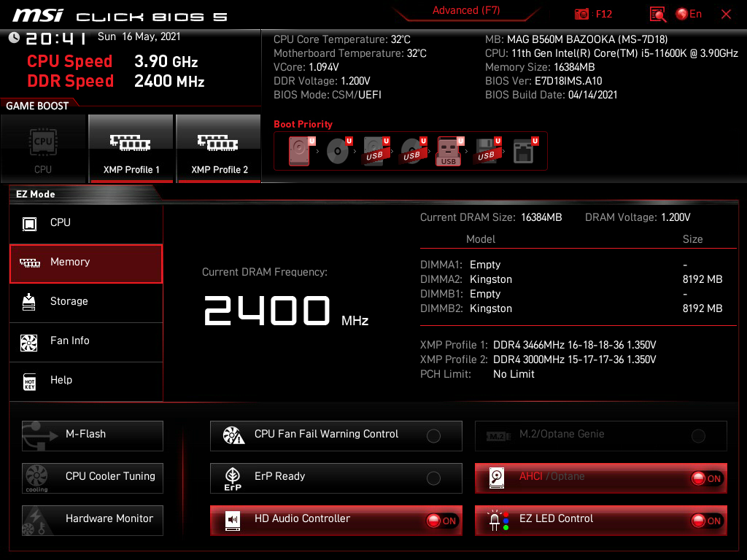Viewport: 747px width, 560px height.
Task: Click the ErP leaf icon
Action: click(233, 478)
